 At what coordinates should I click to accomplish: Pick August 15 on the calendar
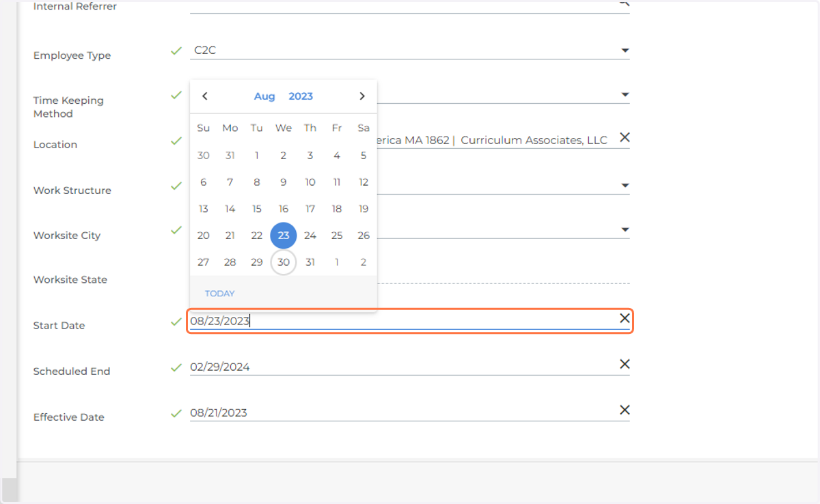[x=257, y=209]
